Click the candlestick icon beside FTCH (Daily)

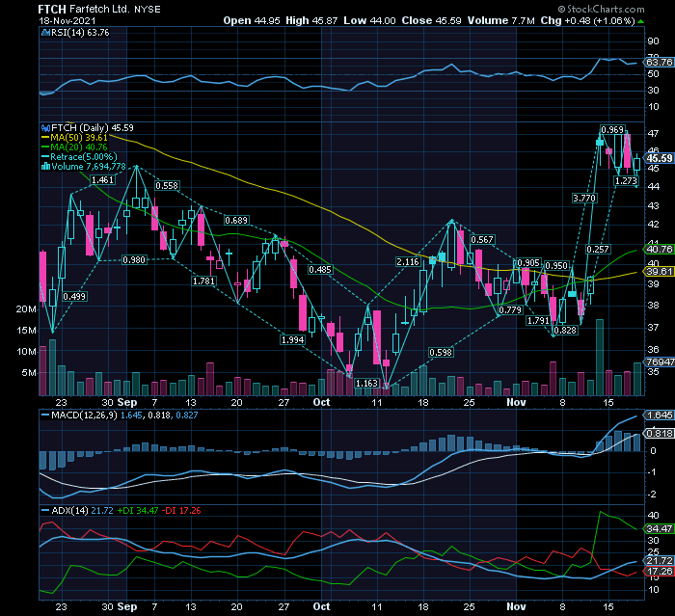click(x=45, y=128)
